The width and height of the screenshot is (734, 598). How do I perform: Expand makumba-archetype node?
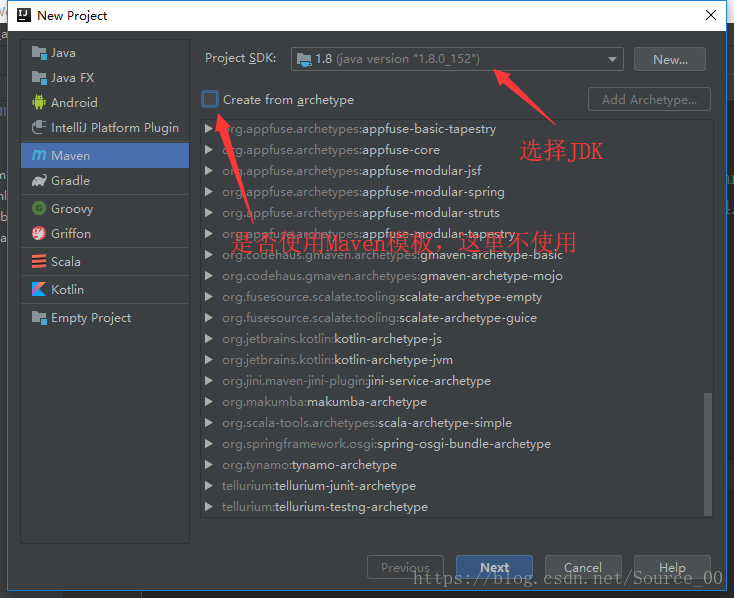209,402
